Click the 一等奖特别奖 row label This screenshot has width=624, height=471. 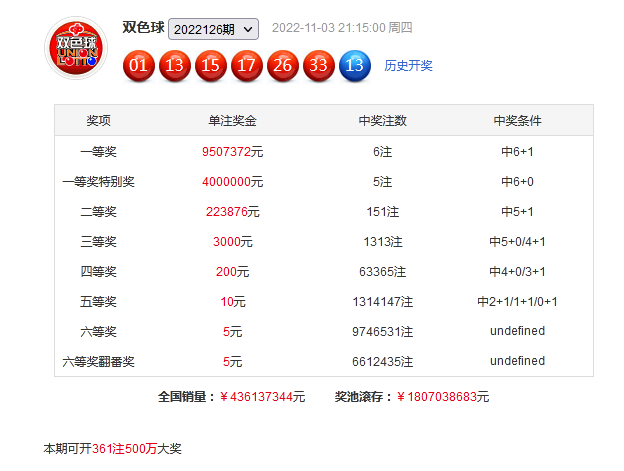pyautogui.click(x=98, y=182)
